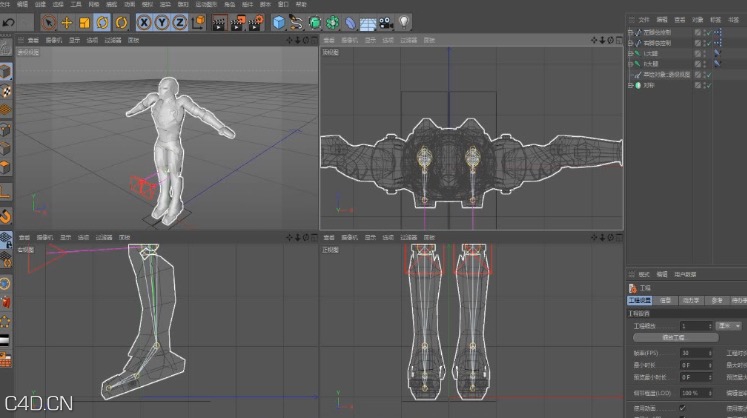747x418 pixels.
Task: Expand the 对称 symmetry object
Action: coord(630,85)
